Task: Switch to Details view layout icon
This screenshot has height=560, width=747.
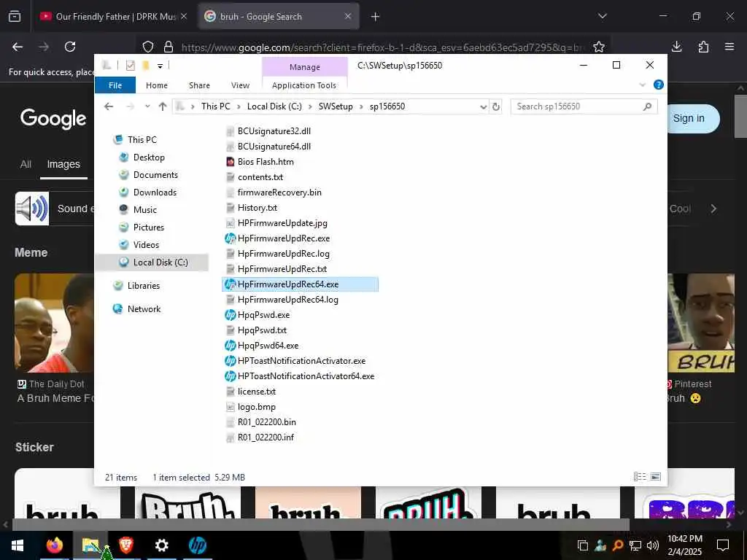Action: click(x=640, y=477)
